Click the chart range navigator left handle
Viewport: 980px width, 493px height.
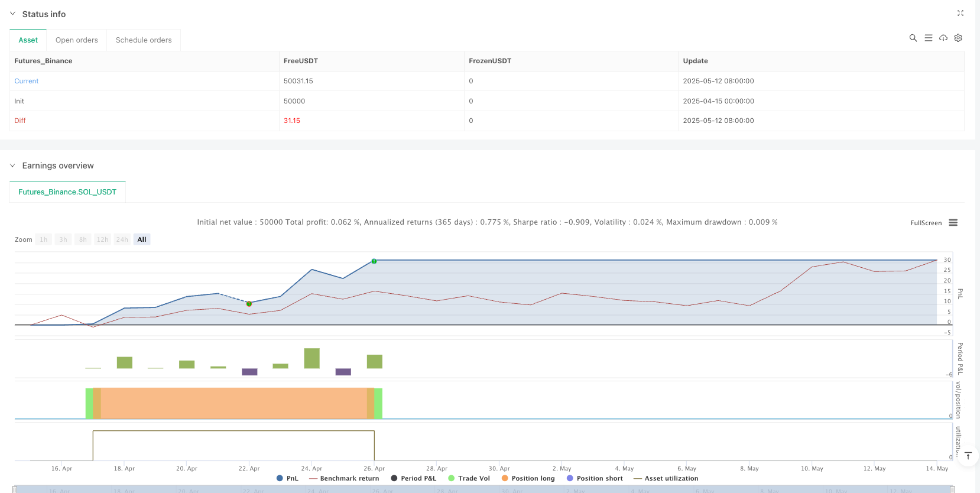[15, 489]
